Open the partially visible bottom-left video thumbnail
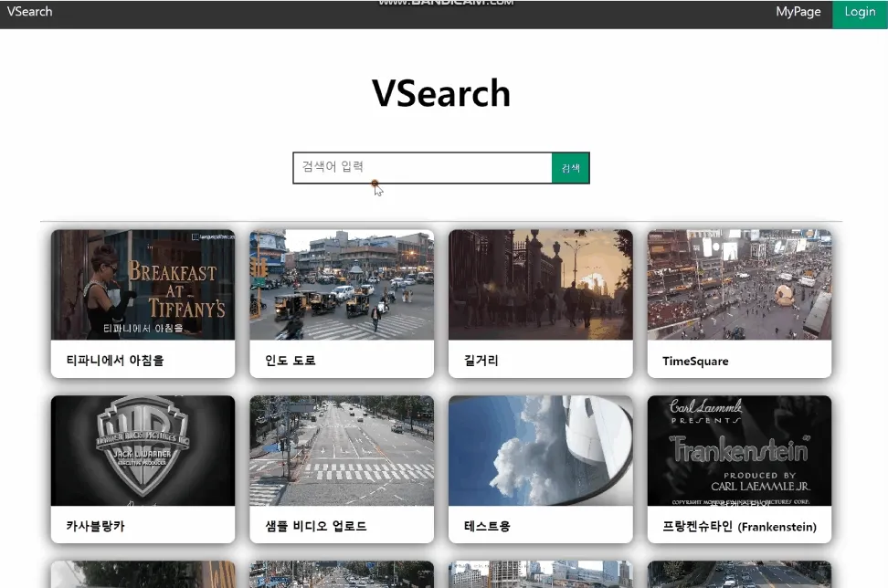The image size is (888, 588). tap(143, 575)
